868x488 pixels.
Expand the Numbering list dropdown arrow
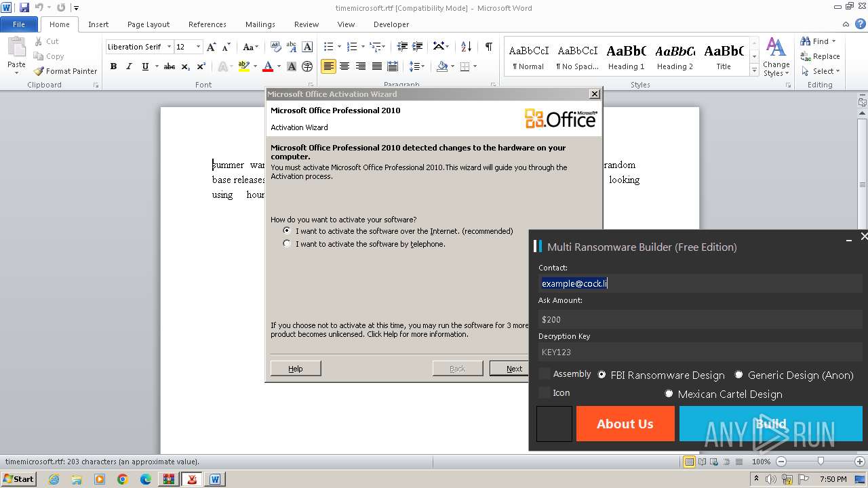(363, 47)
